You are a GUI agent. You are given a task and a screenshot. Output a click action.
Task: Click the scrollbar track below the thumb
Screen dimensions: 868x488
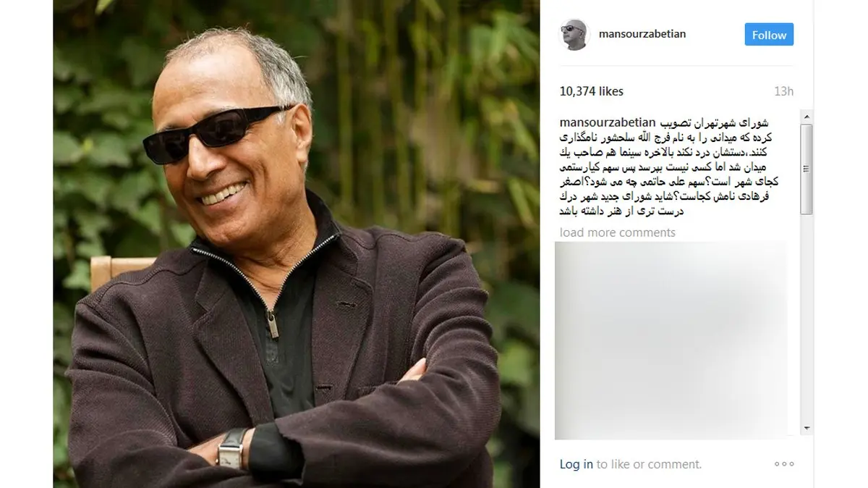(x=807, y=318)
